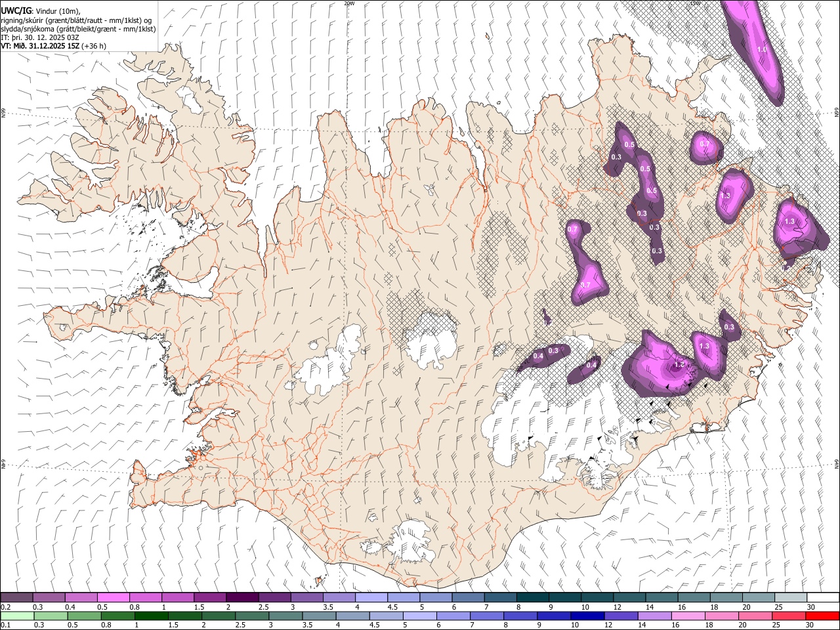Click the 'VT: Mið. 31.12.2025 15Z (+36 h)' text
Viewport: 840px width, 630px height.
point(53,46)
